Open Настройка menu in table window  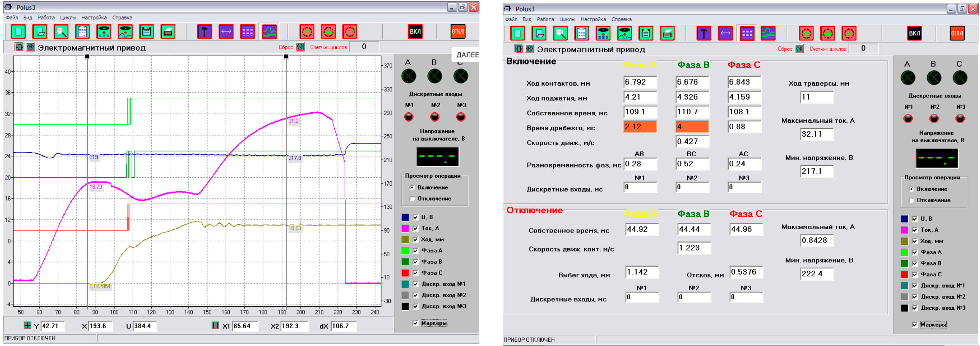[593, 19]
